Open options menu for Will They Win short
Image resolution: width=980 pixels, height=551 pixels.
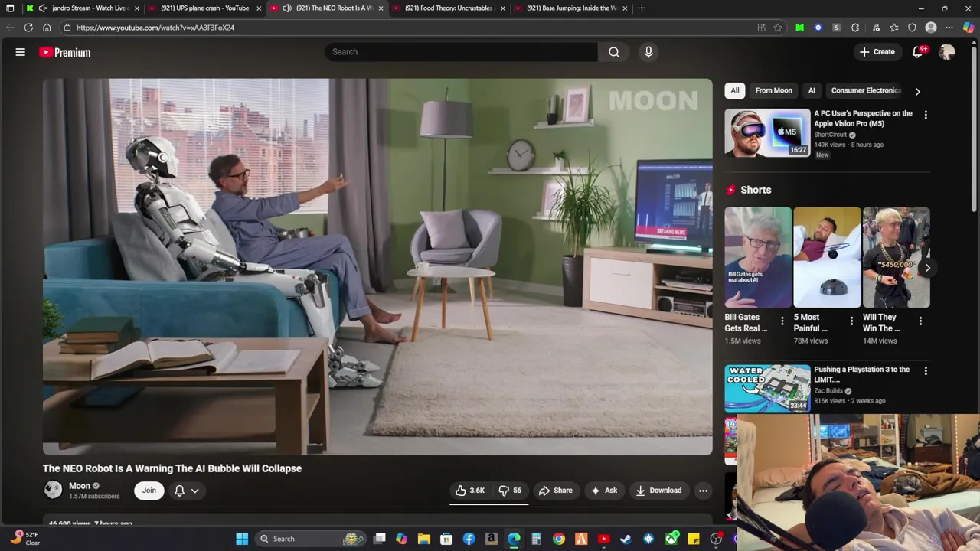point(920,321)
